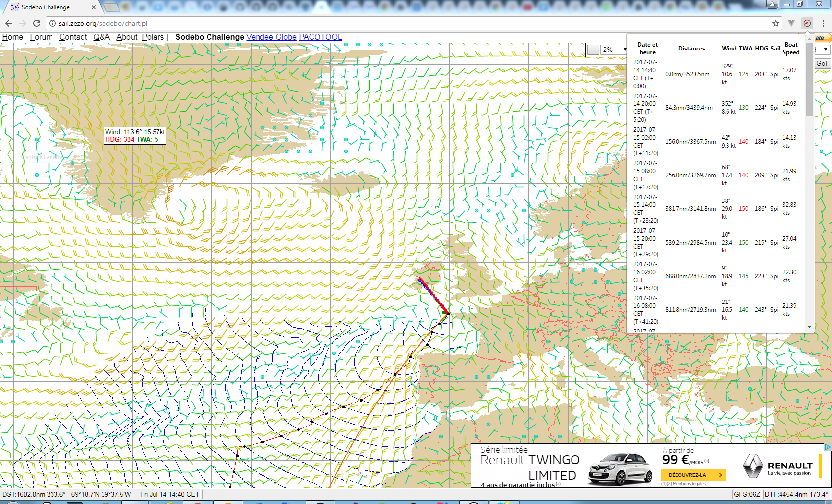
Task: Click the '381.7nm/3141.8nm' distance cell
Action: click(690, 209)
